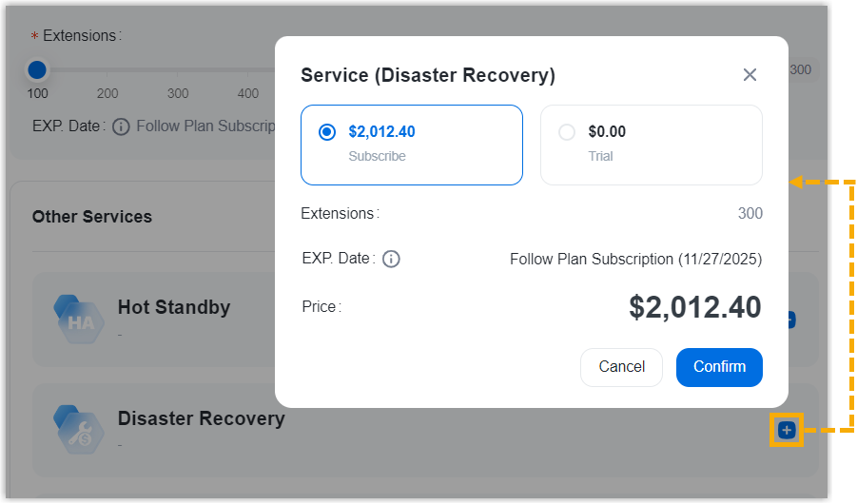Click the EXP. Date info icon in dialog
This screenshot has height=504, width=857.
pyautogui.click(x=391, y=259)
